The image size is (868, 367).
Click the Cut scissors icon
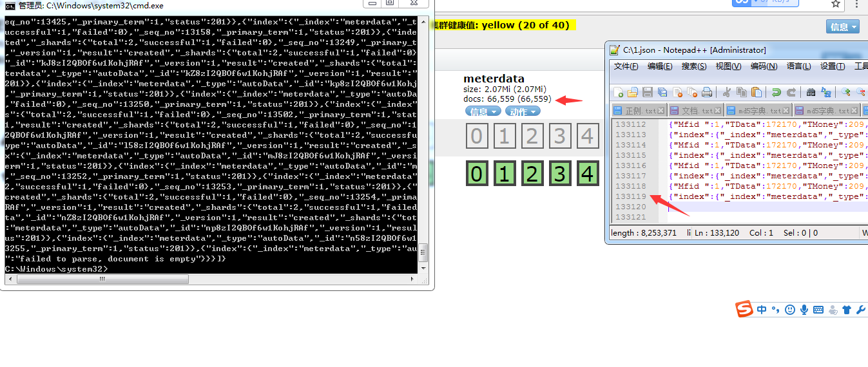tap(727, 92)
